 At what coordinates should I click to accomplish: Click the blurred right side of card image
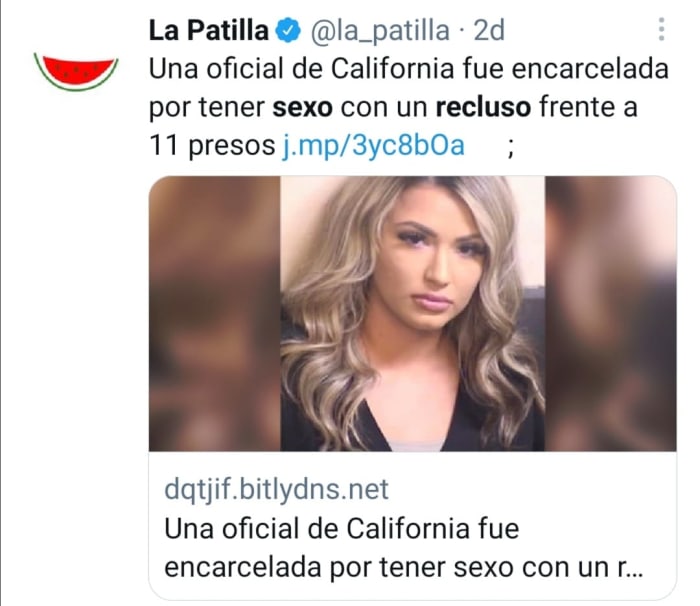pyautogui.click(x=610, y=313)
